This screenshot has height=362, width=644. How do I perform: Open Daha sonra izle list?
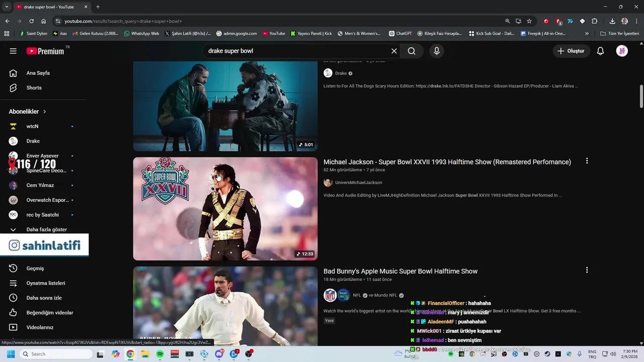pyautogui.click(x=43, y=298)
